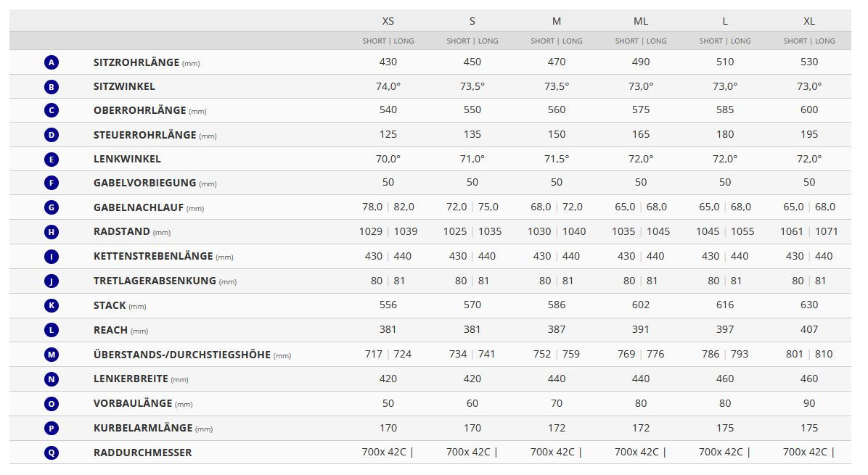
Task: Click the TRETLAGERABSENKUNG row label
Action: pyautogui.click(x=155, y=281)
